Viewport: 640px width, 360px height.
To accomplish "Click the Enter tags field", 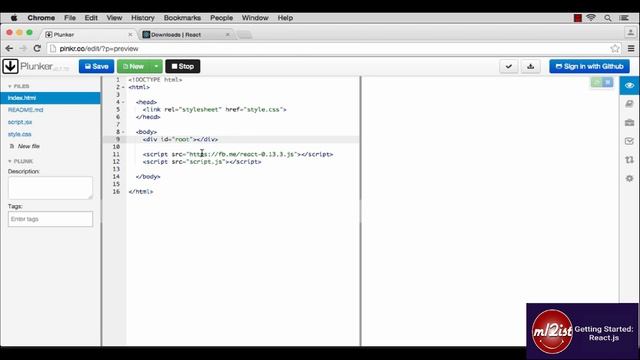I will point(50,219).
